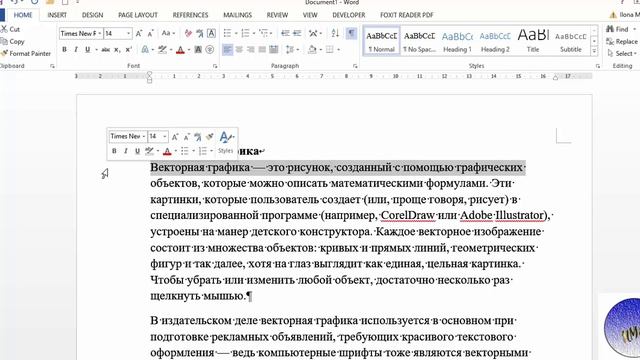
Task: Open the MAILINGS ribbon tab
Action: 237,15
